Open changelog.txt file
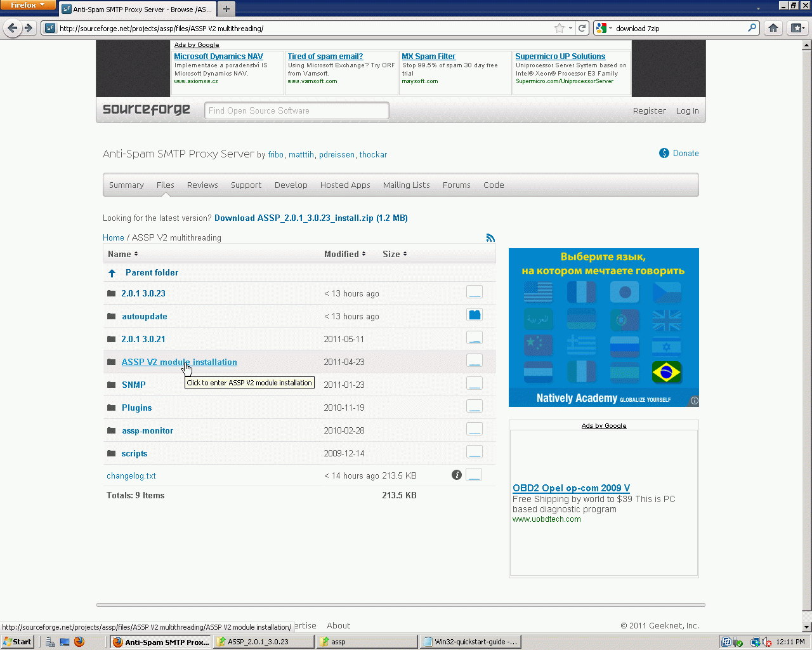Viewport: 812px width, 650px height. (131, 475)
